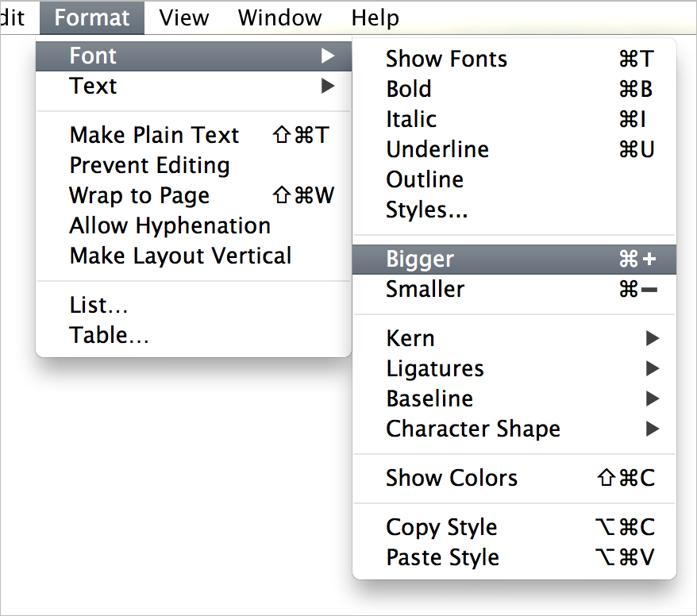The height and width of the screenshot is (616, 697).
Task: Choose Smaller to decrease font size
Action: coord(514,289)
